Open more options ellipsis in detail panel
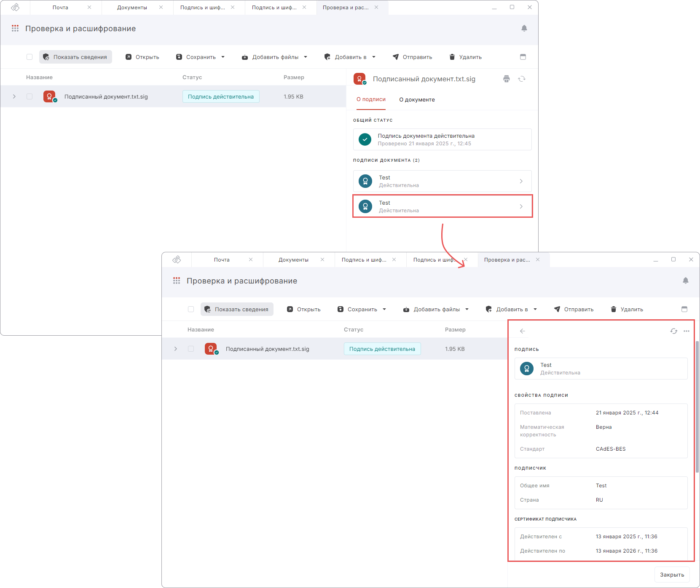Viewport: 700px width, 588px height. [687, 331]
